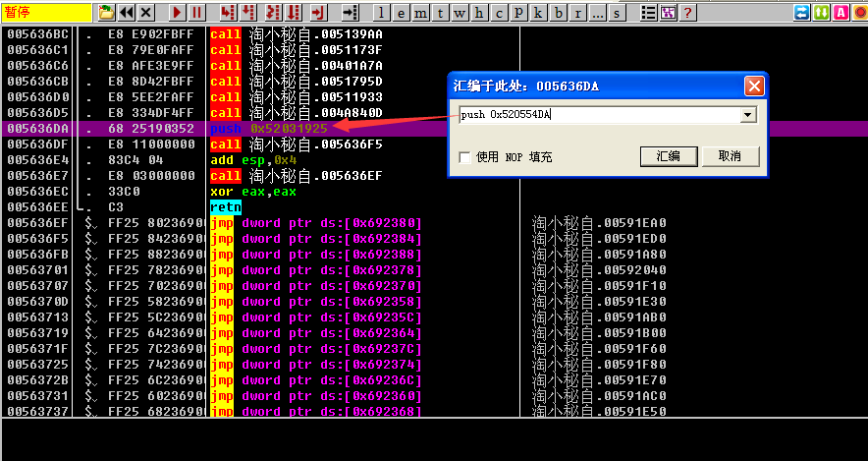Viewport: 868px width, 461px height.
Task: Select address 00563725 in the disassembly
Action: click(x=37, y=365)
